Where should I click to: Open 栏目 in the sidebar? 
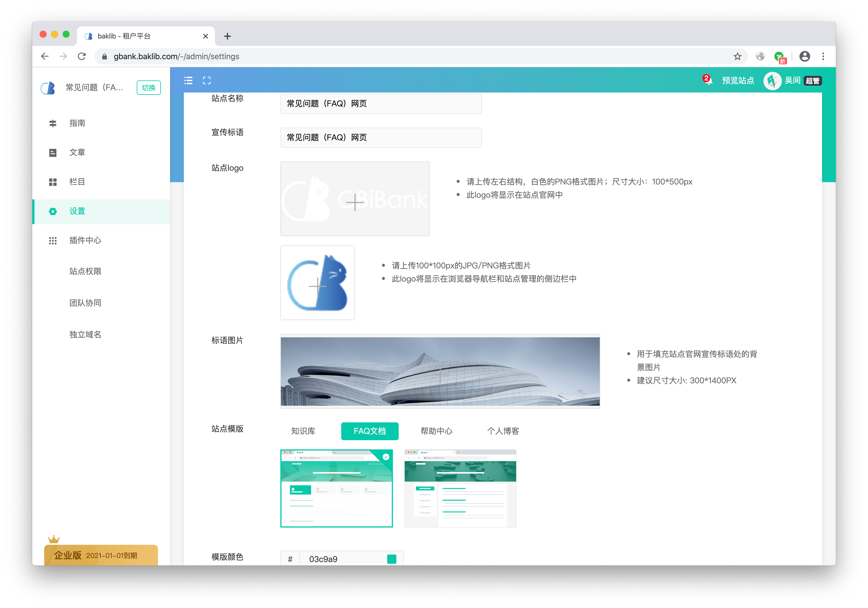coord(101,182)
